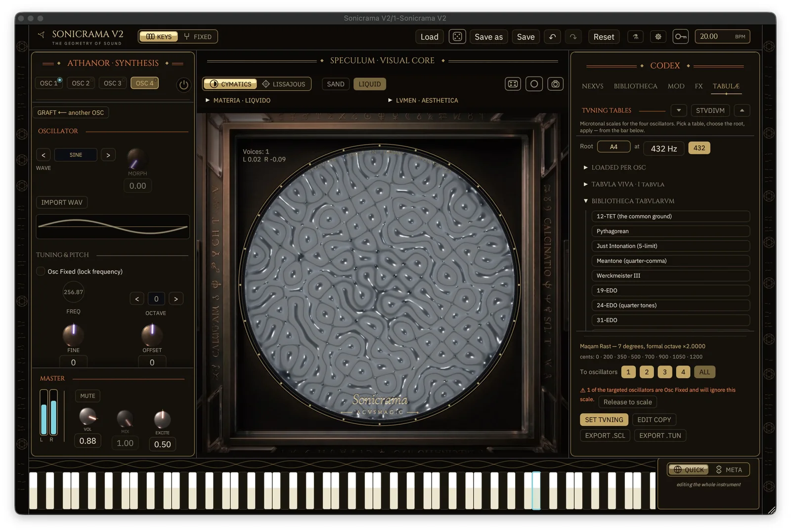Switch to OSC 2 tab
Screen dimensions: 791x532
coord(81,83)
